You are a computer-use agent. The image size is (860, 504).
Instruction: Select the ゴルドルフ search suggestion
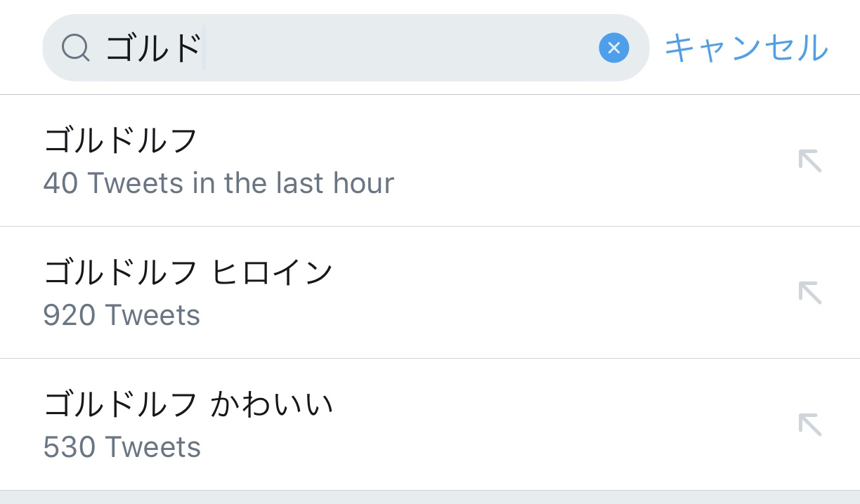coord(120,140)
